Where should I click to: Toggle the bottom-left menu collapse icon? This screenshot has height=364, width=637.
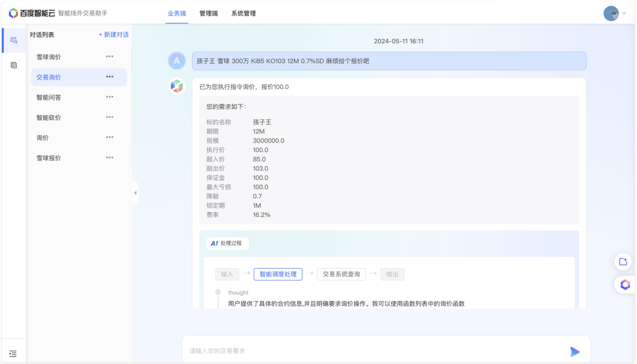[x=13, y=354]
